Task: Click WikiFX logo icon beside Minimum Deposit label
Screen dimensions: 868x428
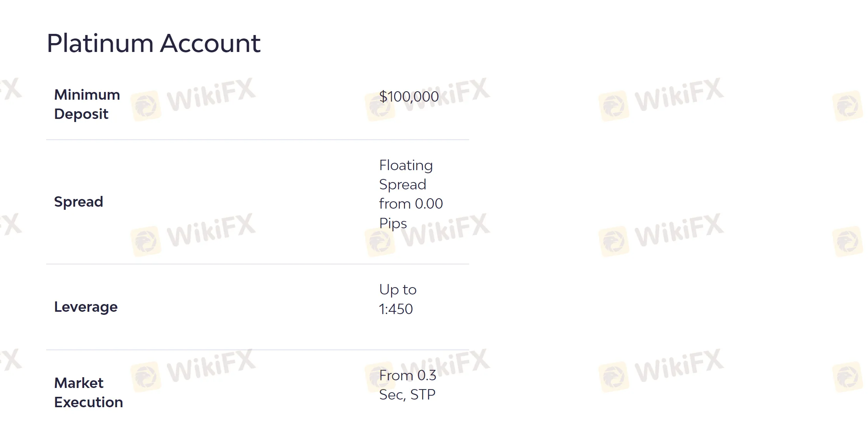Action: pos(146,105)
